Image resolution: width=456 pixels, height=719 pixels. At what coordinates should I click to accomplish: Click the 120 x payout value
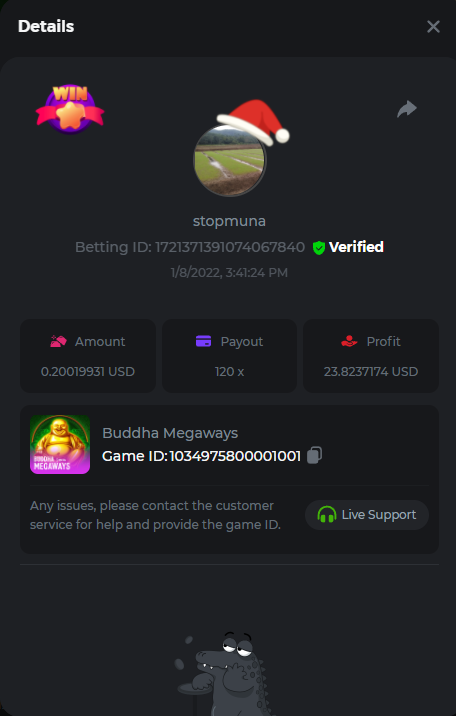point(229,371)
